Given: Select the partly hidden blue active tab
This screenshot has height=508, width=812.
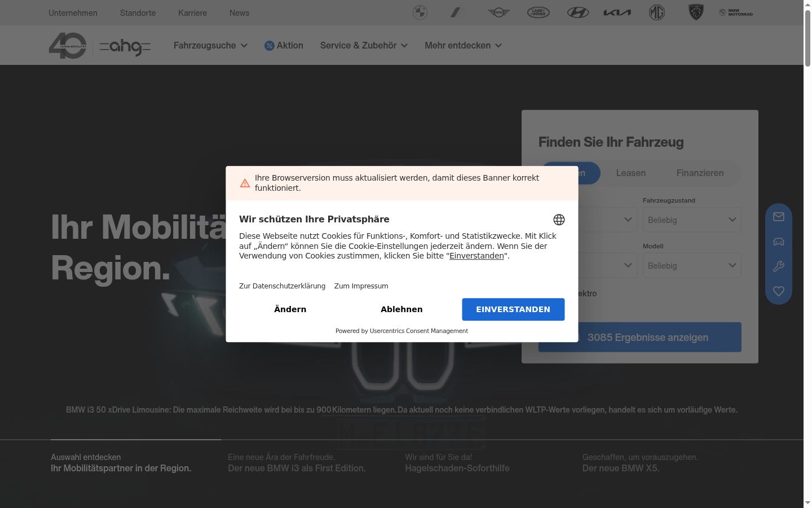Looking at the screenshot, I should (589, 173).
